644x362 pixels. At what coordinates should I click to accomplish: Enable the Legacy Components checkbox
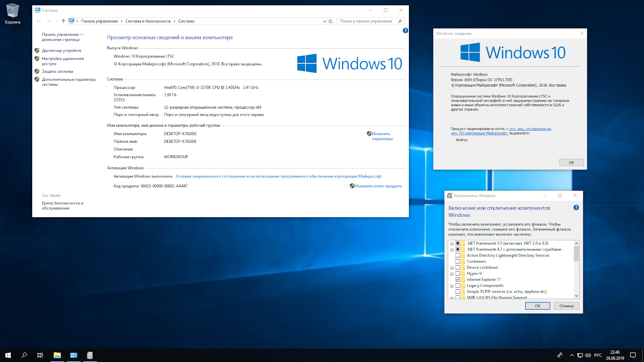pyautogui.click(x=458, y=286)
